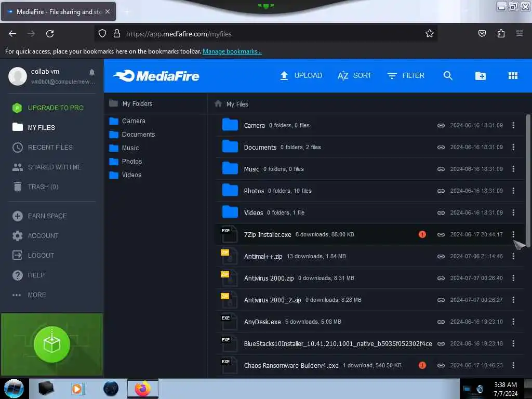Click the notification bell icon

tap(92, 72)
